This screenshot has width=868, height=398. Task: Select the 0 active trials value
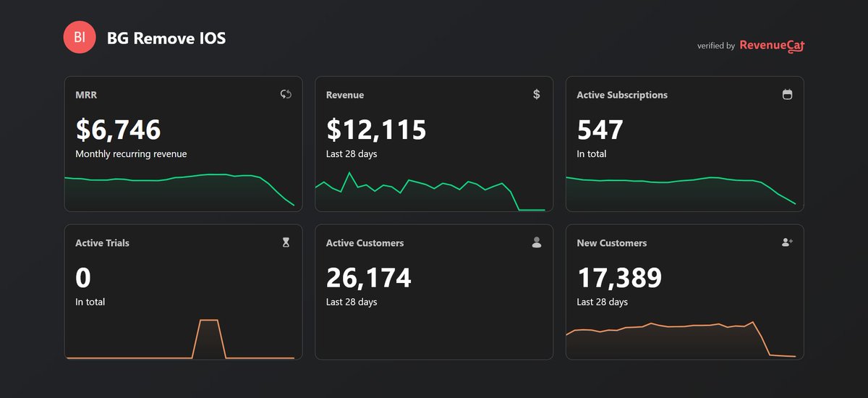[83, 278]
